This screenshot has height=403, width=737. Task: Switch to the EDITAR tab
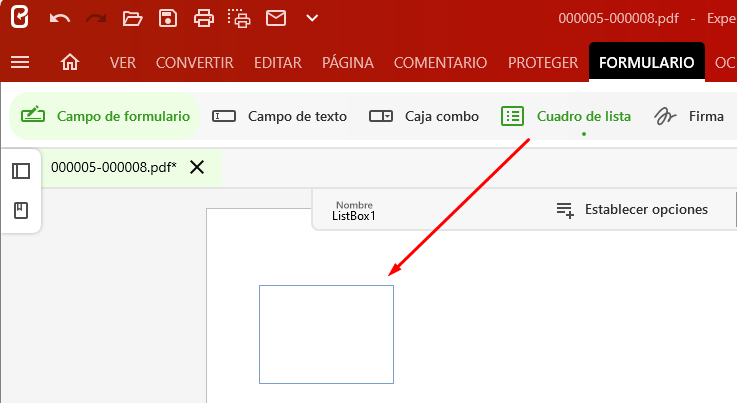coord(278,63)
